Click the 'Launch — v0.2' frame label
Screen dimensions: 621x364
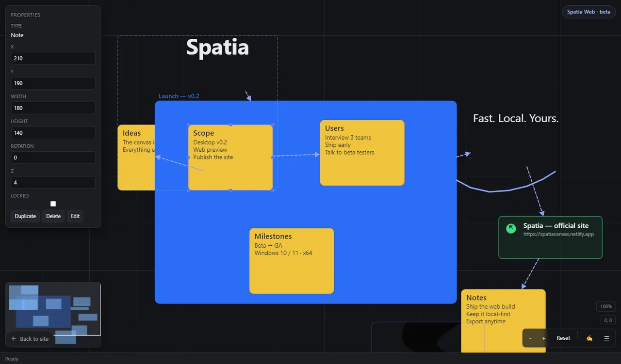[x=179, y=96]
